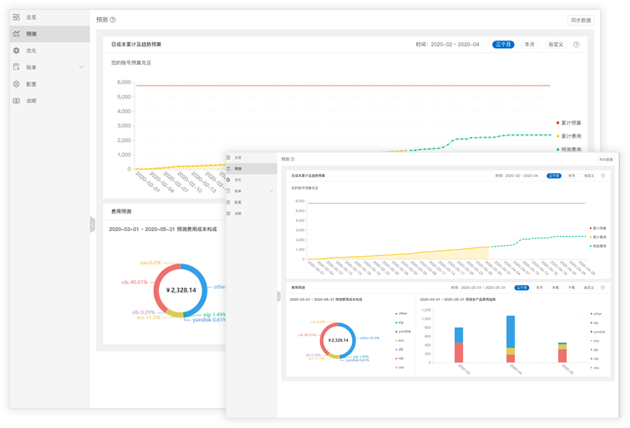Toggle eip legend dot beside front donut chart
Screen dimensions: 630x428
point(396,322)
